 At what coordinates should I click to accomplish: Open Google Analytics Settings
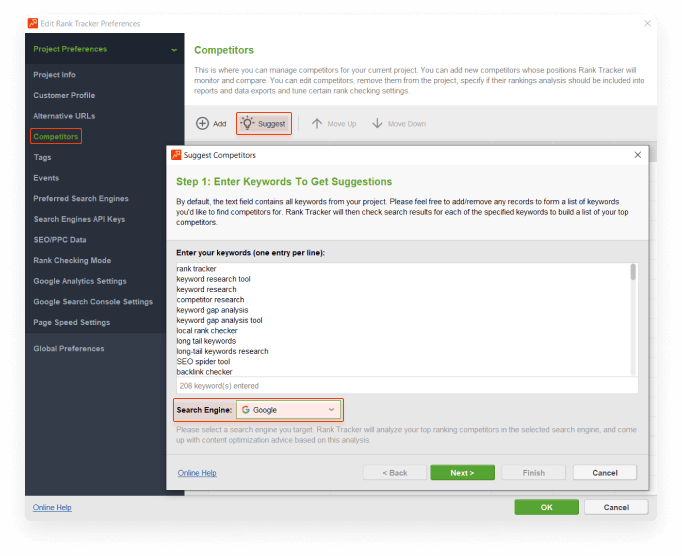click(80, 281)
